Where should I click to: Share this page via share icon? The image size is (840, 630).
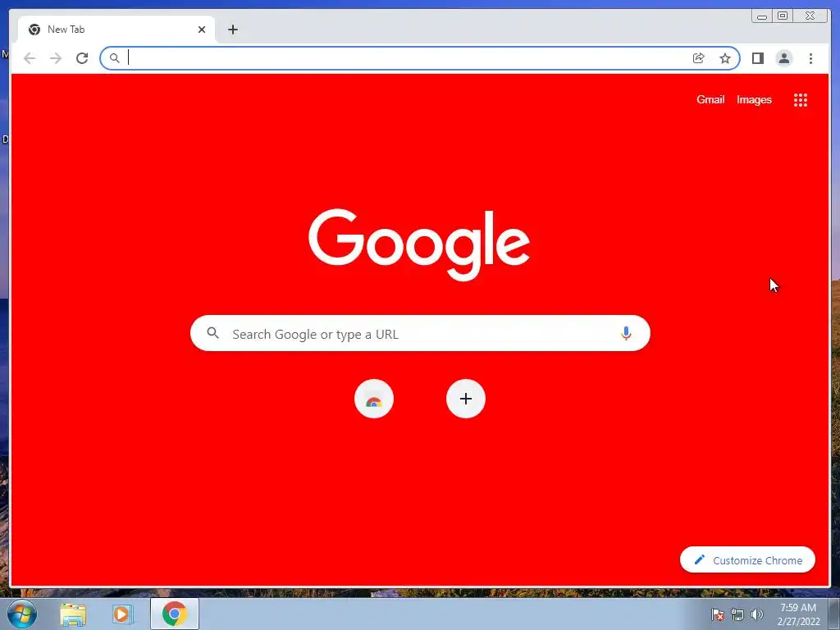(x=699, y=58)
